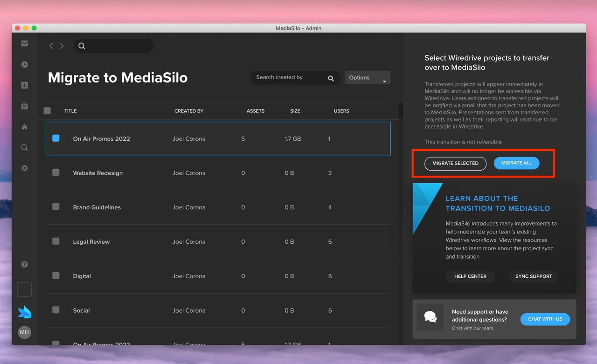Screen dimensions: 597x364
Task: Select the Digital project title text
Action: (x=82, y=276)
